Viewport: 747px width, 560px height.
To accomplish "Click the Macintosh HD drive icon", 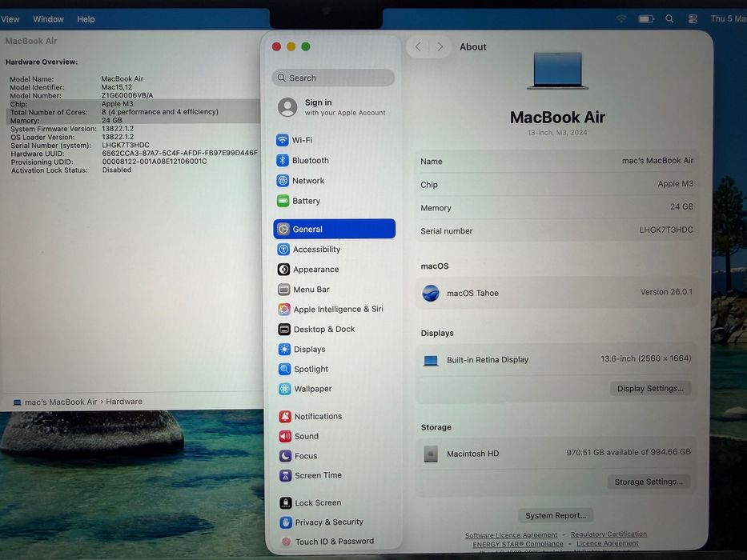I will (x=431, y=454).
